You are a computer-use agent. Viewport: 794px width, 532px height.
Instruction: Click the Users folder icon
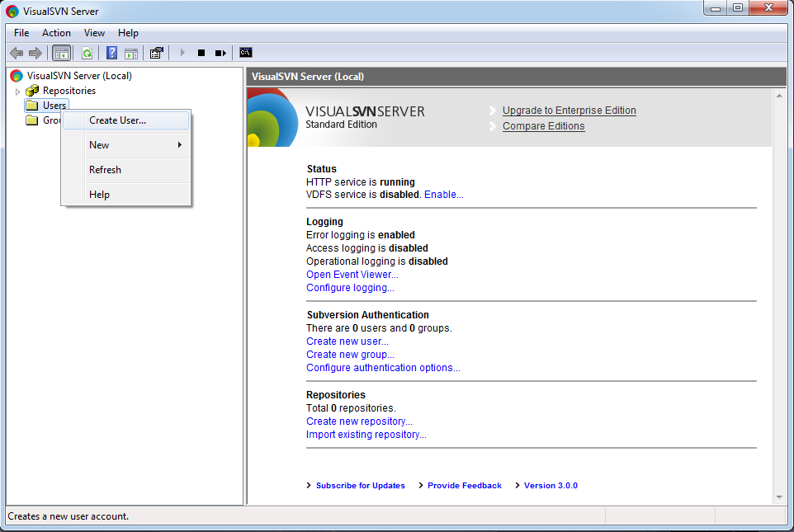(x=32, y=106)
